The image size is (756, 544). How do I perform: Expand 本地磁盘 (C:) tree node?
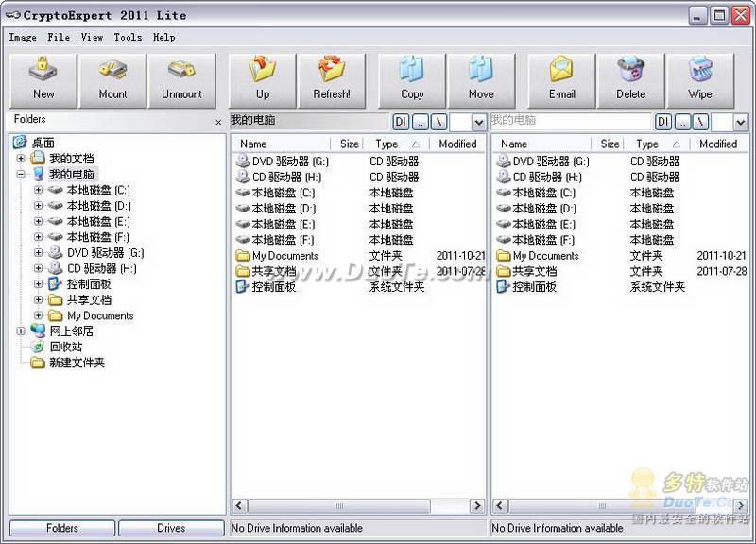(x=38, y=190)
